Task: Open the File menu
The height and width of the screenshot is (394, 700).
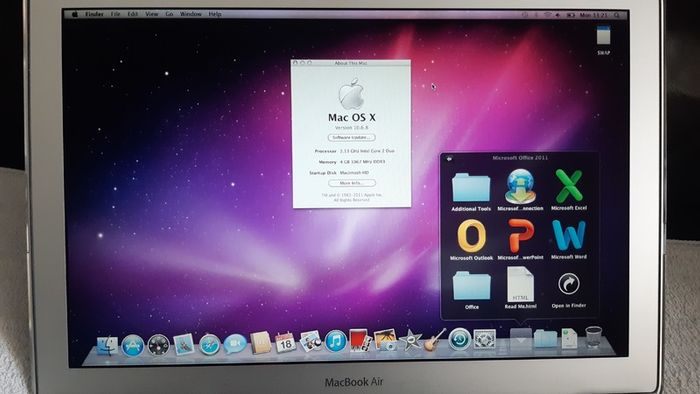Action: pos(116,14)
